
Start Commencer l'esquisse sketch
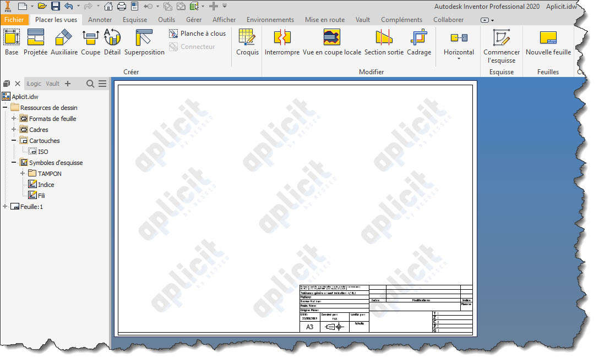tap(502, 46)
